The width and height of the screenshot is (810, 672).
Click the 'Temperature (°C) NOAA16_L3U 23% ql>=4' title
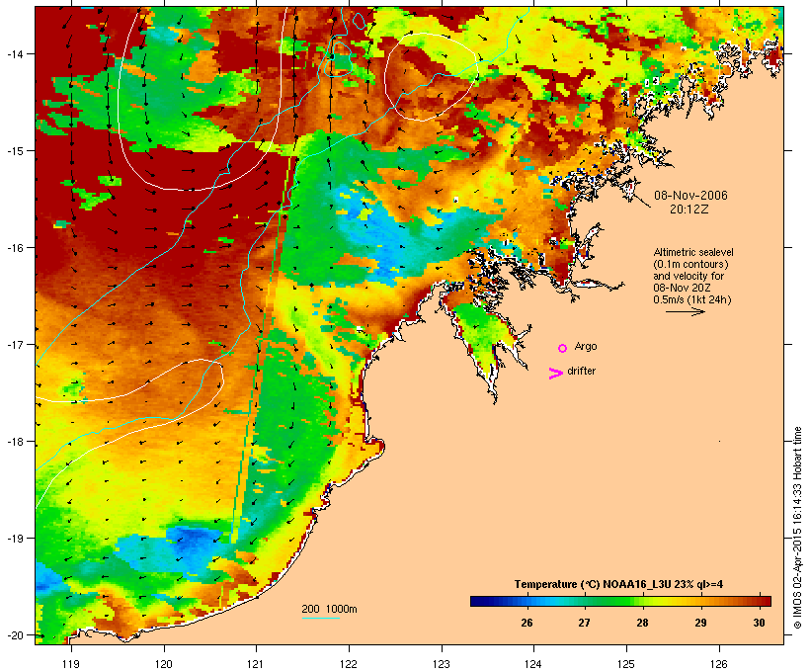(618, 584)
